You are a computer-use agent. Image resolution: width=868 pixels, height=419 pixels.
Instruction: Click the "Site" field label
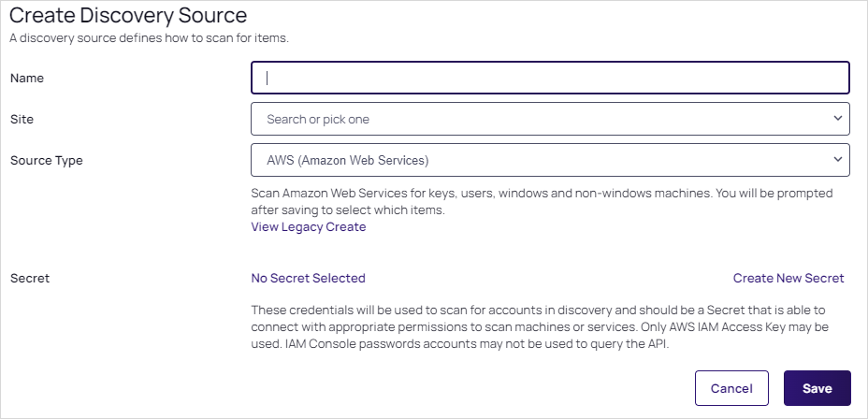pyautogui.click(x=22, y=120)
